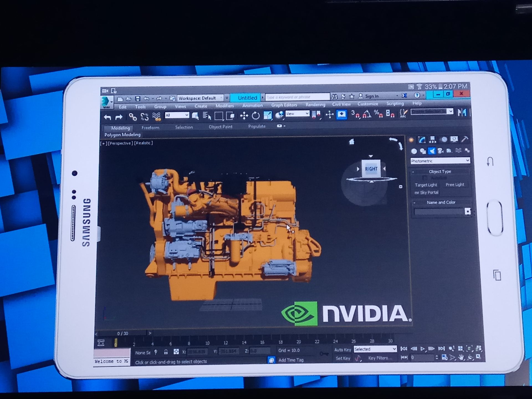The width and height of the screenshot is (532, 399).
Task: Create a Target Light
Action: pos(426,185)
